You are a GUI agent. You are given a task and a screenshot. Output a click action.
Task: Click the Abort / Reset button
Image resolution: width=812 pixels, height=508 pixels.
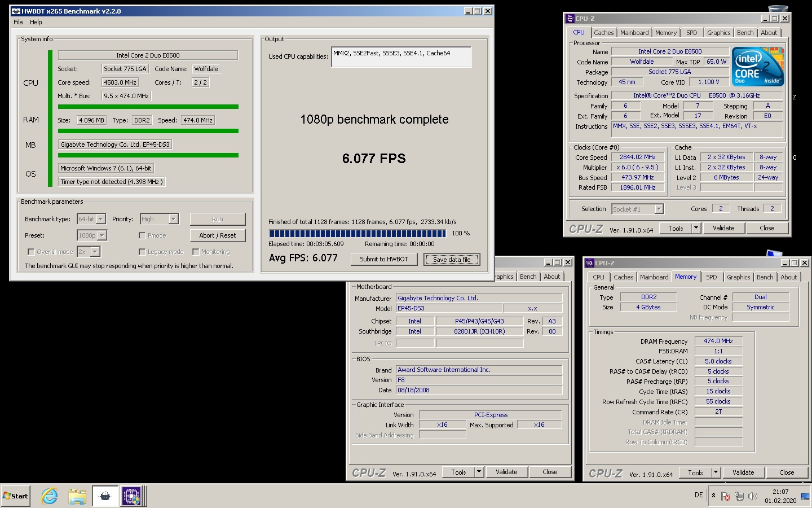(218, 235)
